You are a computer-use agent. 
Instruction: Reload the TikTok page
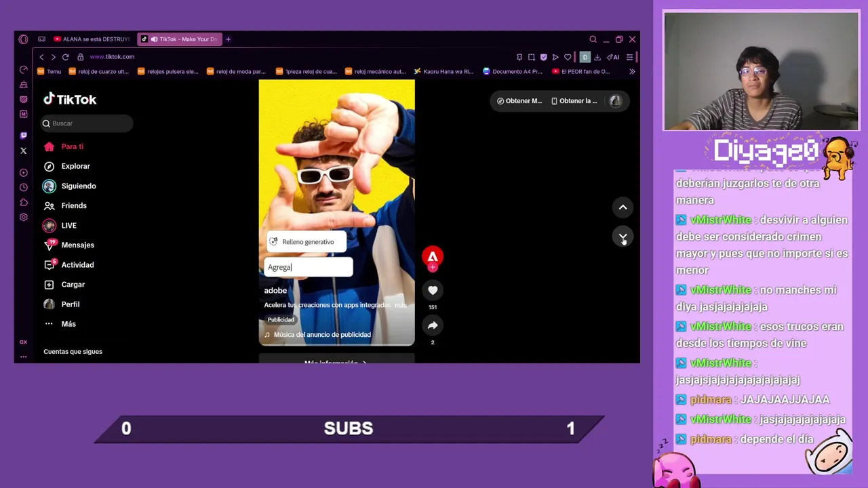(x=66, y=57)
